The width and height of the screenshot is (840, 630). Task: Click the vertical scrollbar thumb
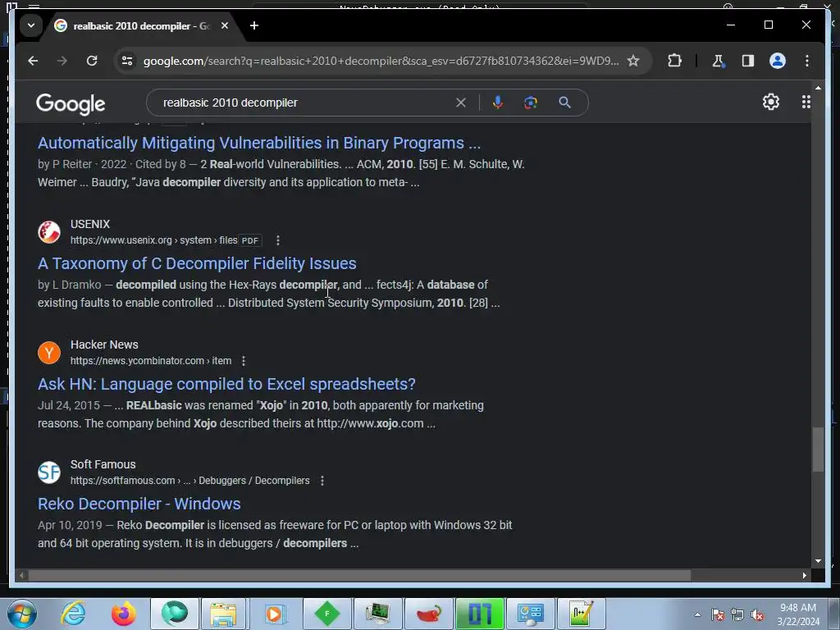point(818,450)
